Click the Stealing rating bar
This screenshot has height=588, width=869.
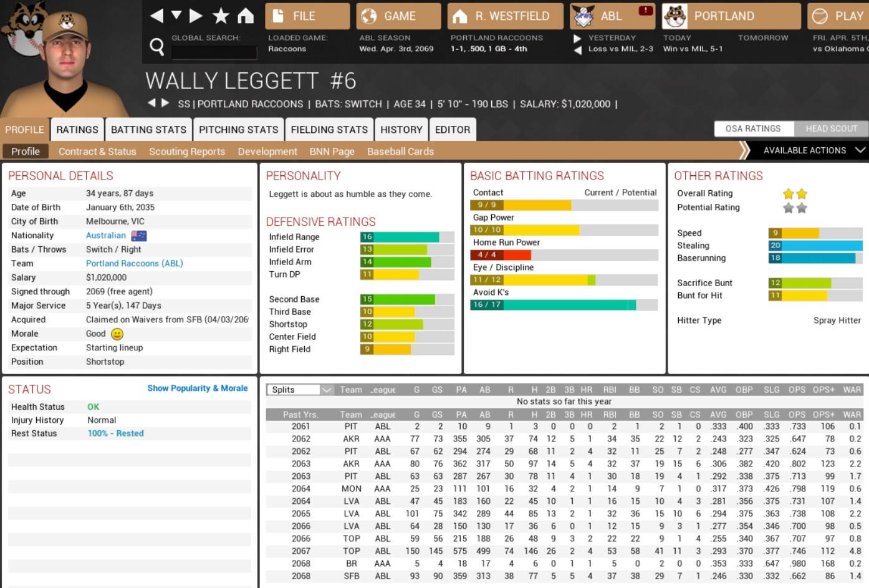tap(815, 246)
